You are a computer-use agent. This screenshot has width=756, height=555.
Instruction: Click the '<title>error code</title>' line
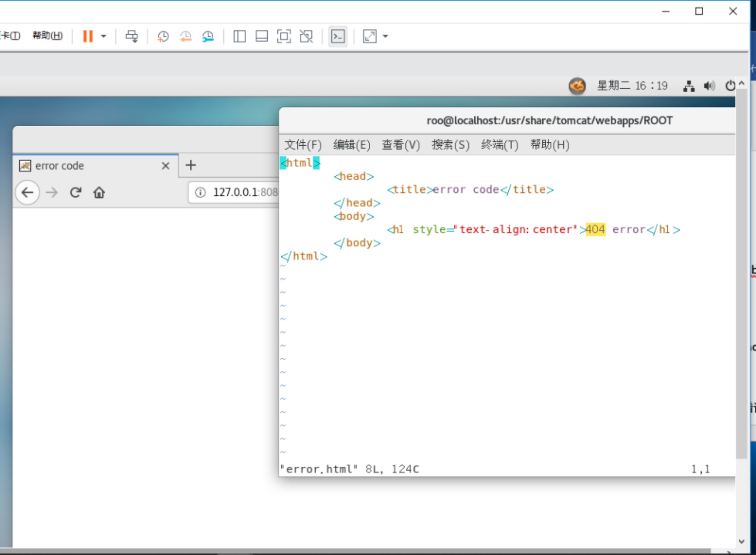point(470,190)
